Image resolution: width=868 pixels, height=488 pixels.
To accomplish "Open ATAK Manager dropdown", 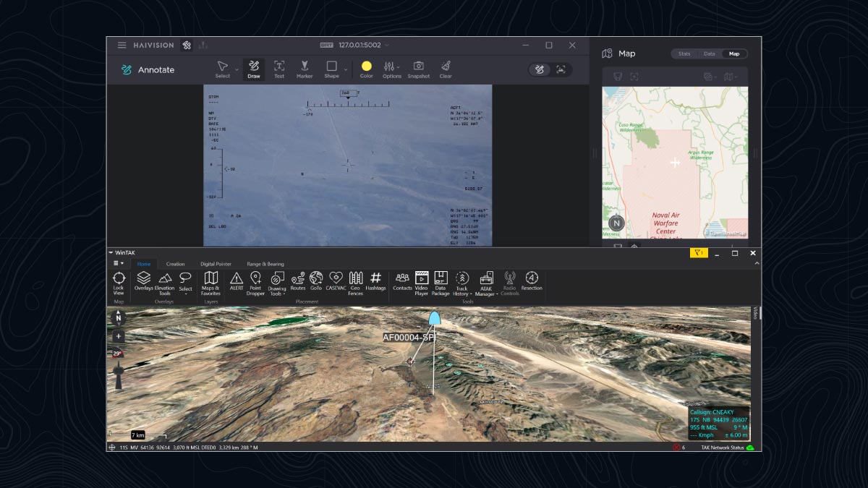I will point(486,283).
